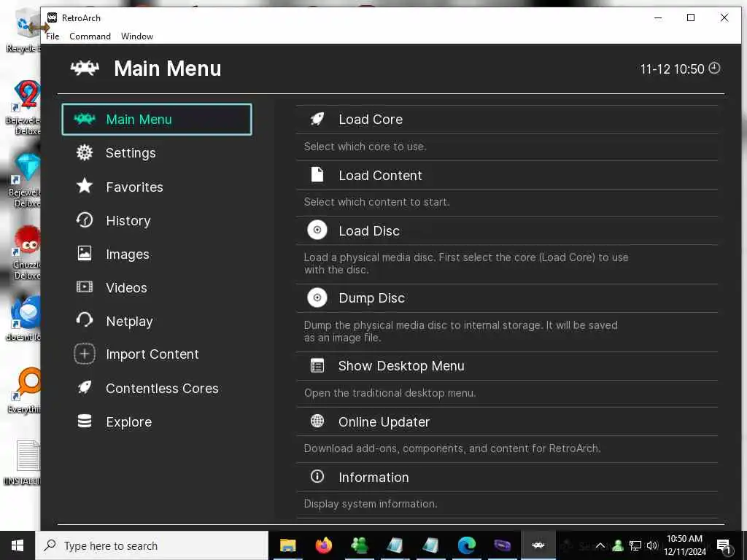Click the Dump Disc disc icon
This screenshot has height=560, width=747.
tap(317, 297)
